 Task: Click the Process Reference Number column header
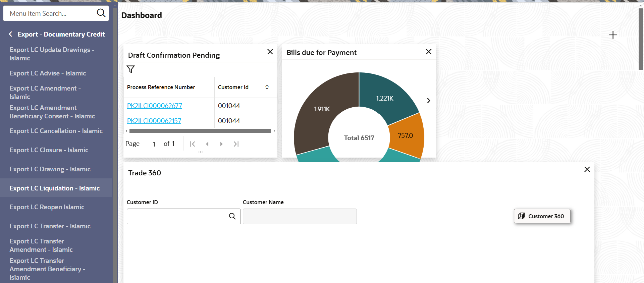click(x=161, y=87)
